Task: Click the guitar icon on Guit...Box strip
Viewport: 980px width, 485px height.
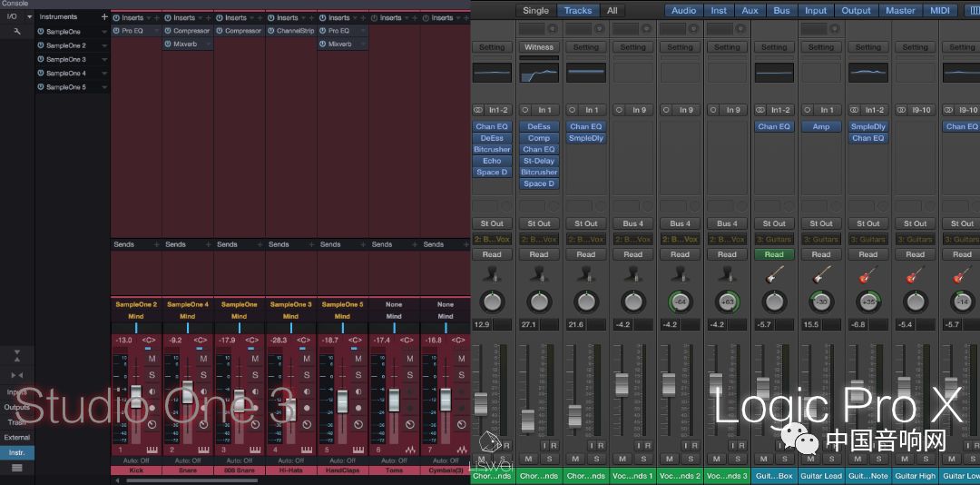Action: (774, 274)
